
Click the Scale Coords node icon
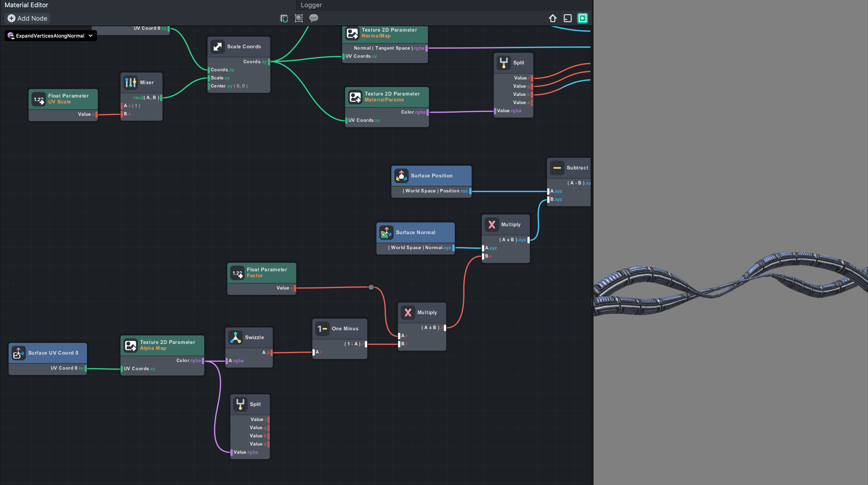coord(217,47)
